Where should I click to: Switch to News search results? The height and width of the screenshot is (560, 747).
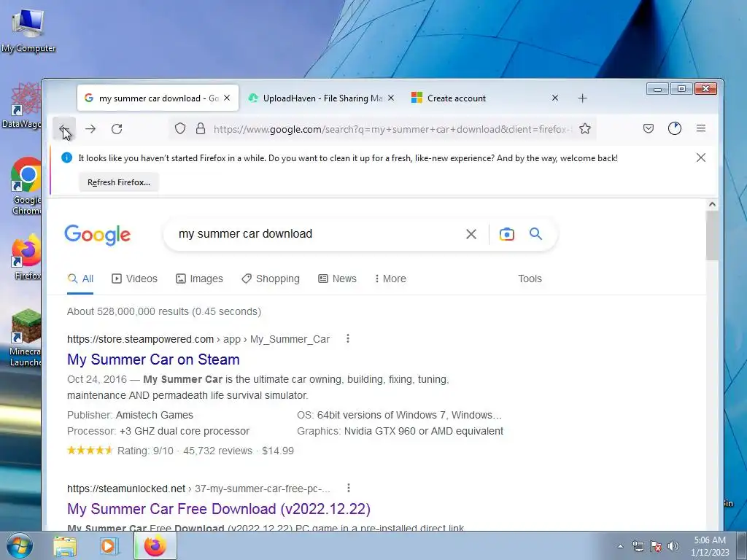(337, 279)
